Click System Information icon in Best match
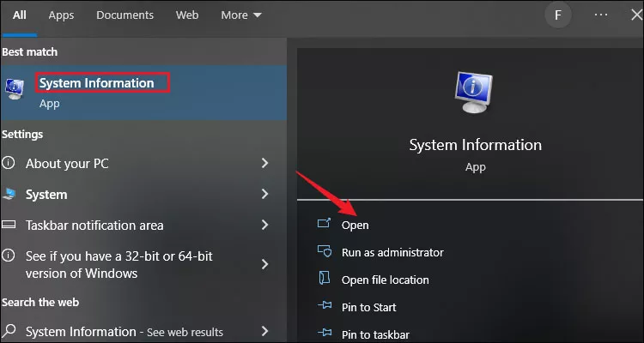This screenshot has height=343, width=644. pos(14,89)
